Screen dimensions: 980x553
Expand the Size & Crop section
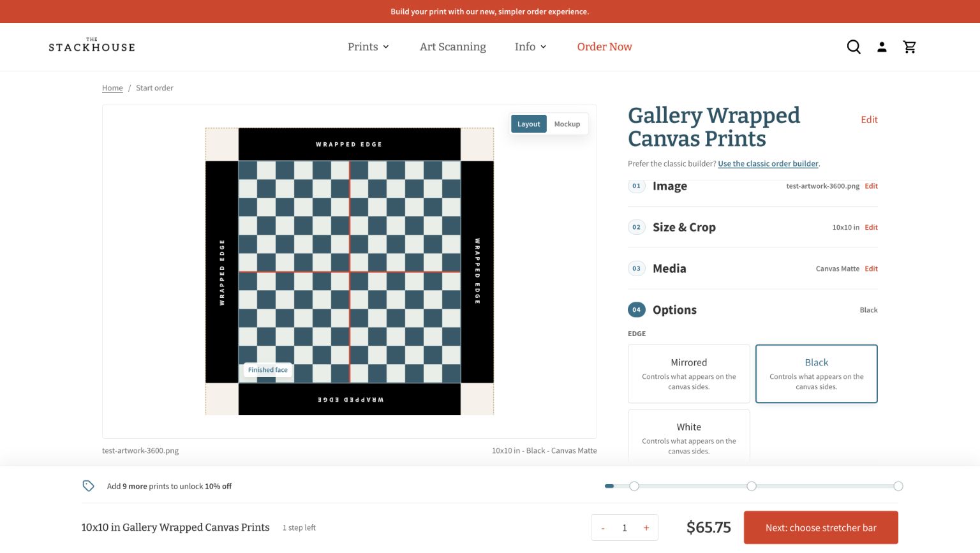[753, 227]
